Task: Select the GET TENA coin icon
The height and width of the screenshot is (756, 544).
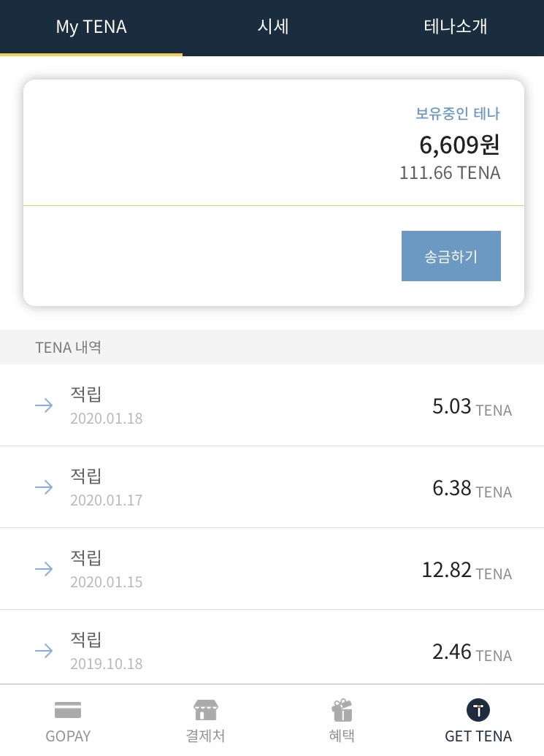Action: pos(478,709)
